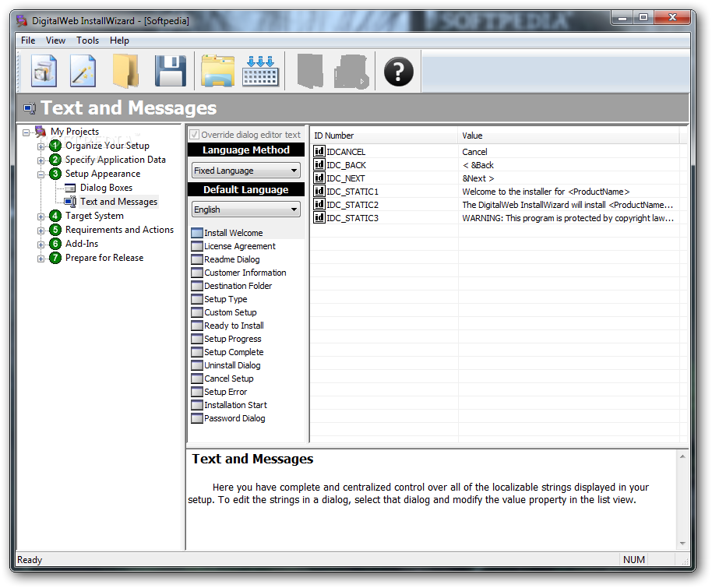
Task: Open help via question mark icon
Action: 399,72
